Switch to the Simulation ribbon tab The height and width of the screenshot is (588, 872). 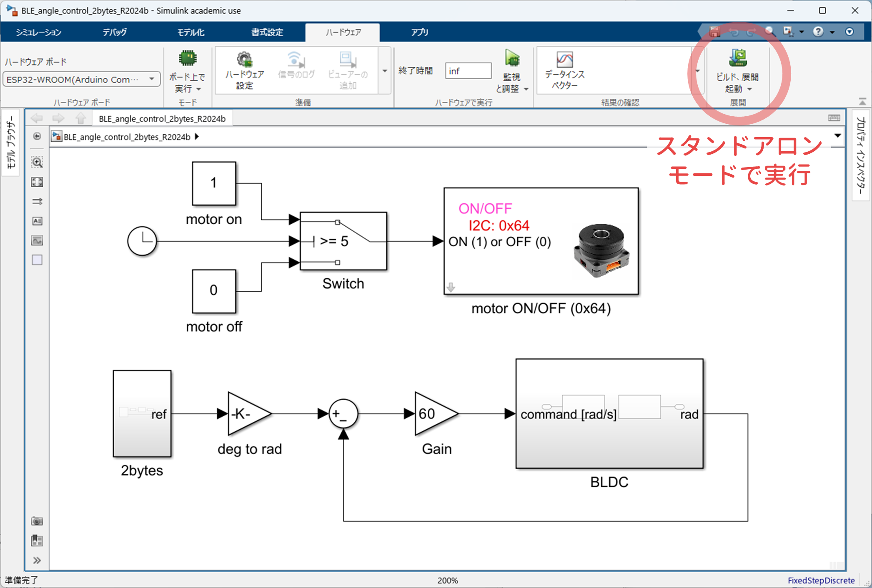pos(38,32)
